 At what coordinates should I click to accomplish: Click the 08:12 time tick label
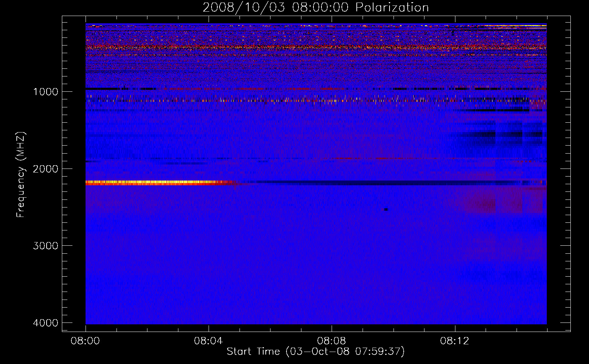click(x=455, y=341)
